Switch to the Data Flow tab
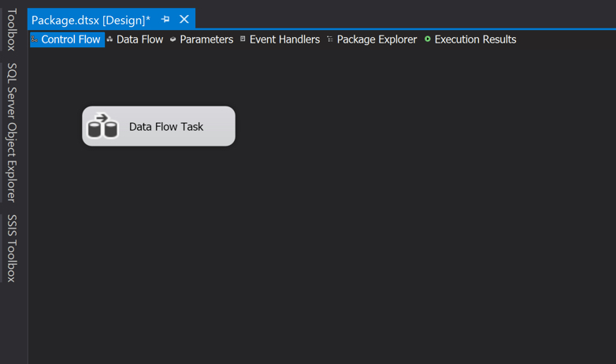This screenshot has width=616, height=364. coord(139,39)
